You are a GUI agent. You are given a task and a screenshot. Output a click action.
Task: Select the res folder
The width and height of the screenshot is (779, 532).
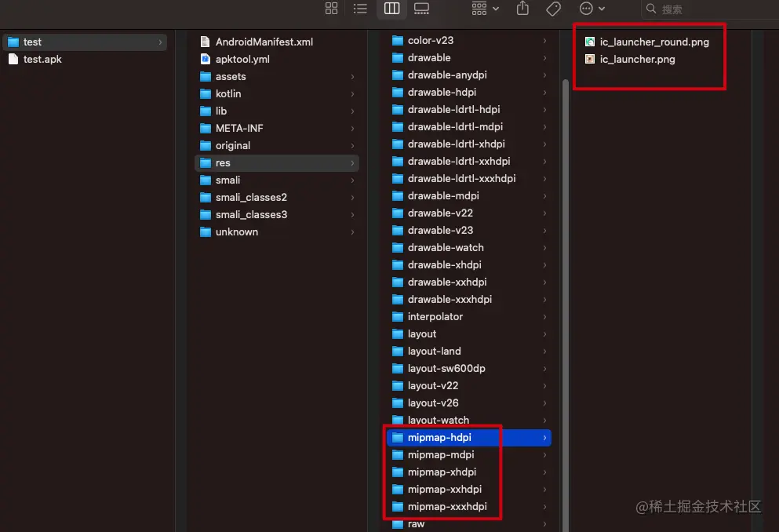point(277,163)
